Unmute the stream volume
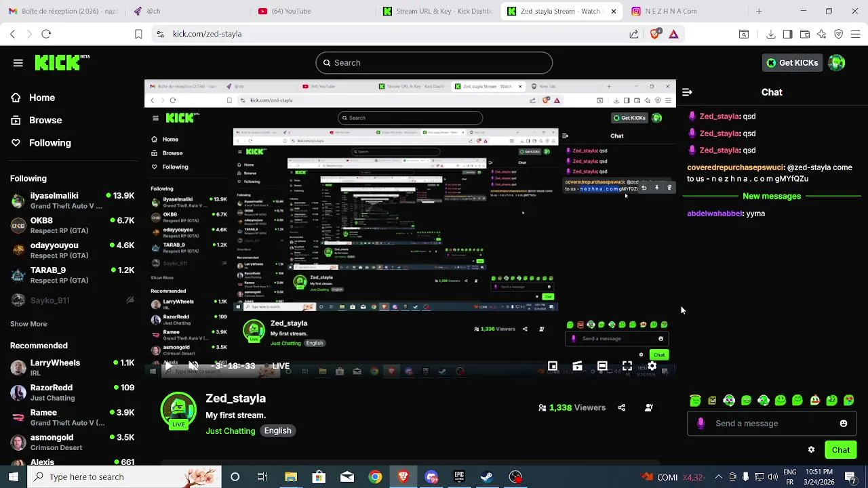Screen dimensions: 868x488 (193, 366)
